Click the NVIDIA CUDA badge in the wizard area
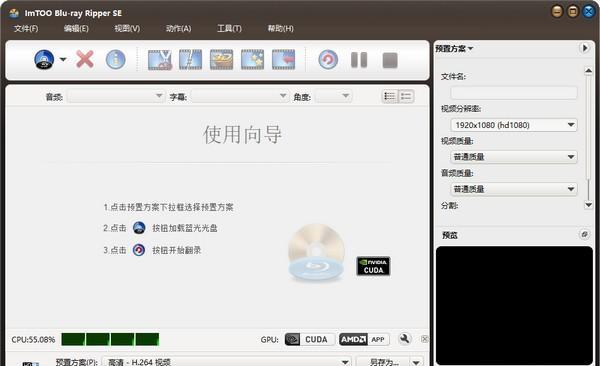 tap(373, 266)
